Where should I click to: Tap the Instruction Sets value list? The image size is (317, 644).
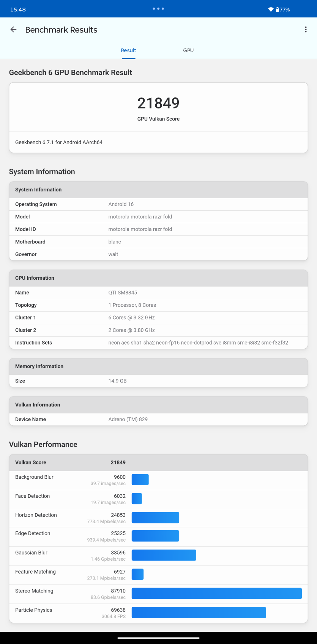pyautogui.click(x=198, y=343)
